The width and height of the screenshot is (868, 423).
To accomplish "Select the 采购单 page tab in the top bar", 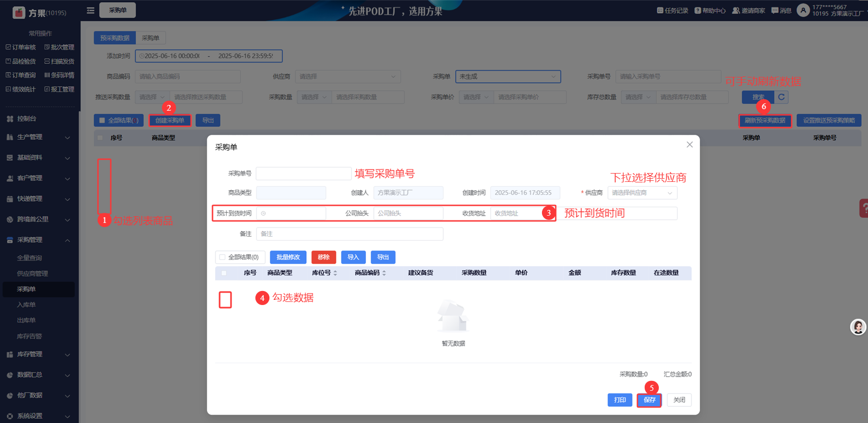I will tap(118, 10).
